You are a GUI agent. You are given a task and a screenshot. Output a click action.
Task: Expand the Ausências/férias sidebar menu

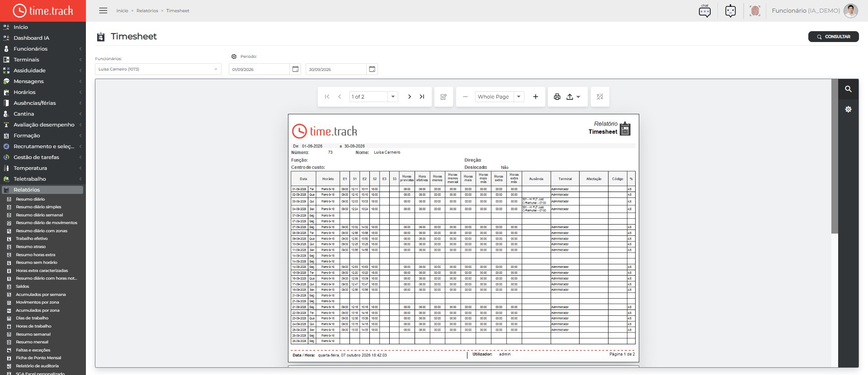42,103
